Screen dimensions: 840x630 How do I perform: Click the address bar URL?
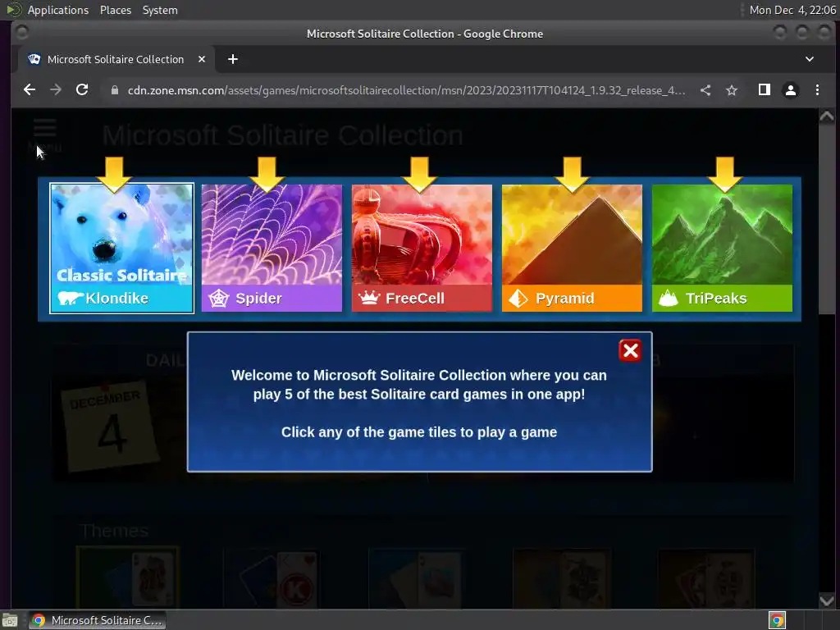point(406,90)
